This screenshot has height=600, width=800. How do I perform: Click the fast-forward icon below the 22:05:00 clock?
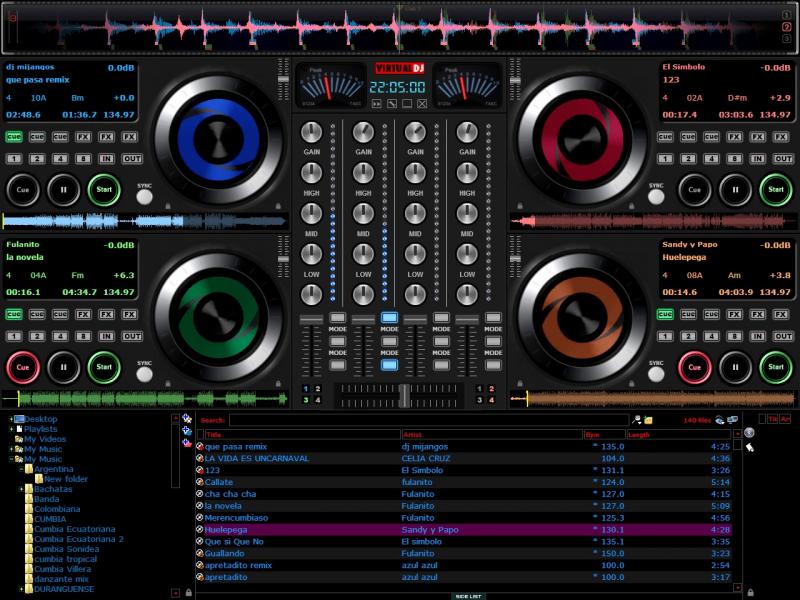point(376,104)
